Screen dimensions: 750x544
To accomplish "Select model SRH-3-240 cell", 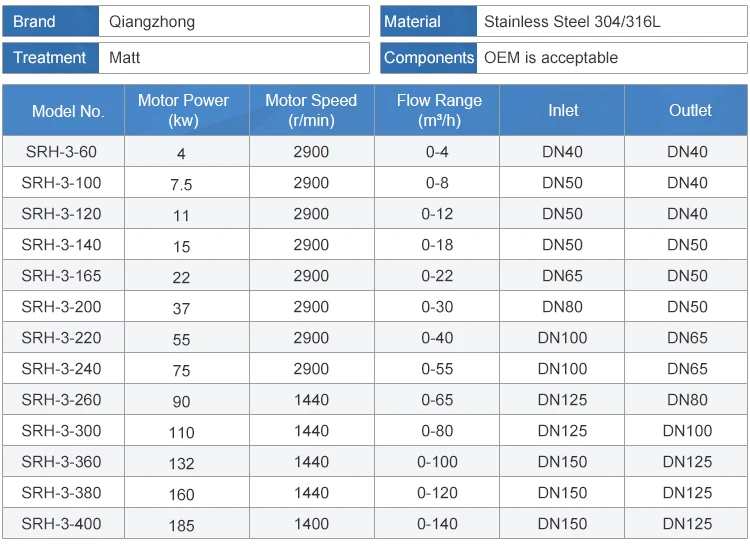I will click(x=64, y=369).
